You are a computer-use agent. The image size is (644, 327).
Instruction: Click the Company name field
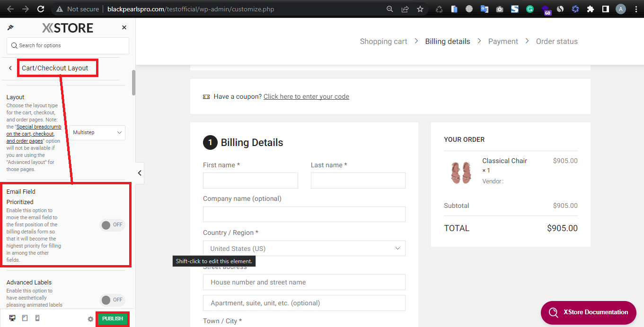point(304,214)
